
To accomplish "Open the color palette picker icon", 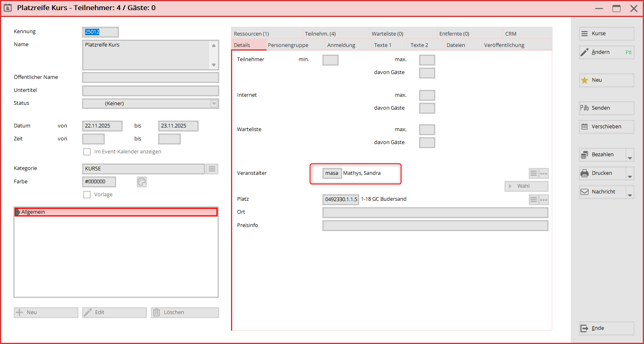I will coord(142,182).
